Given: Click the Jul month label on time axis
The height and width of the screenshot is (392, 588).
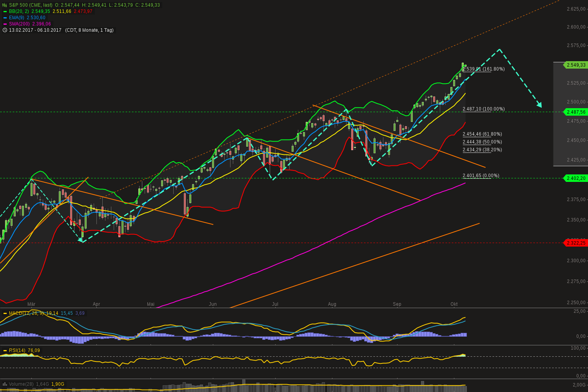Looking at the screenshot, I should point(275,304).
